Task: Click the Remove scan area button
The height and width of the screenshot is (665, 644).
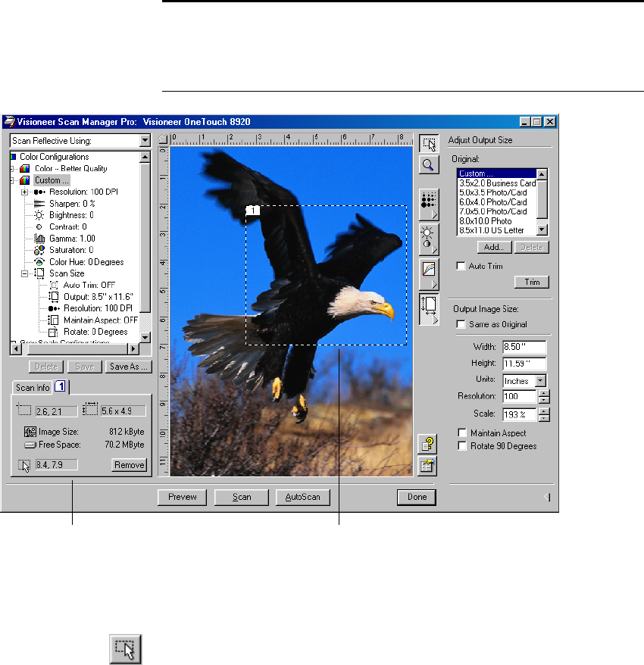Action: tap(130, 465)
